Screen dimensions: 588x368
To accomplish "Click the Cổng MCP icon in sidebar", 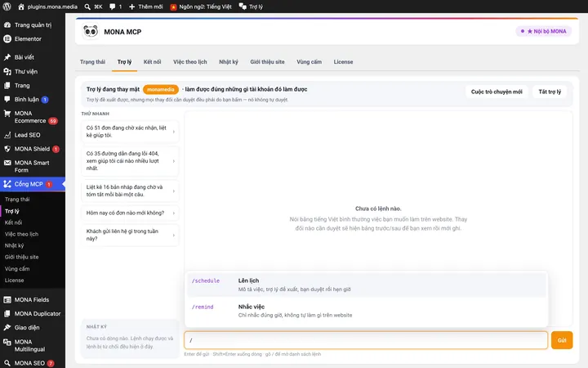I will point(7,184).
